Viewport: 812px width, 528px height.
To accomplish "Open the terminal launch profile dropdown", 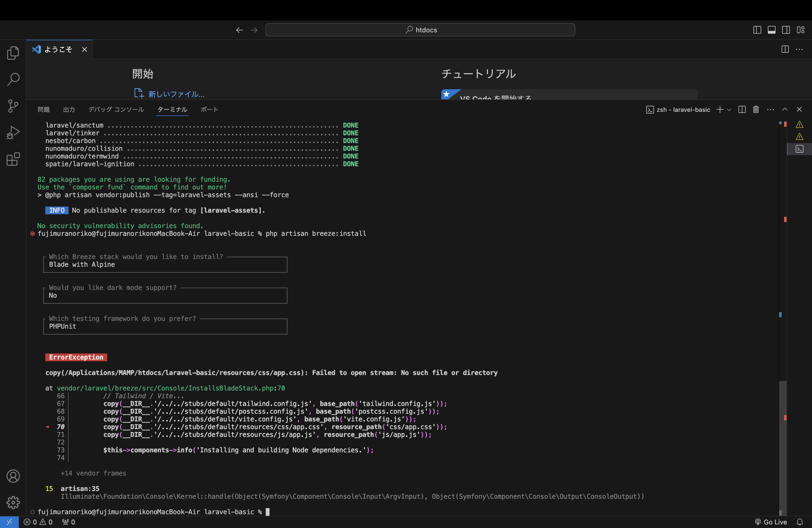I will [729, 109].
